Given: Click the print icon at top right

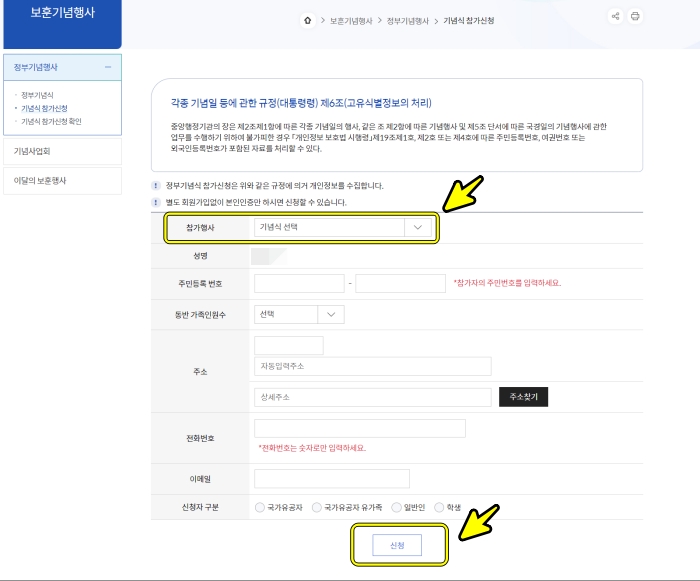Looking at the screenshot, I should pyautogui.click(x=635, y=17).
